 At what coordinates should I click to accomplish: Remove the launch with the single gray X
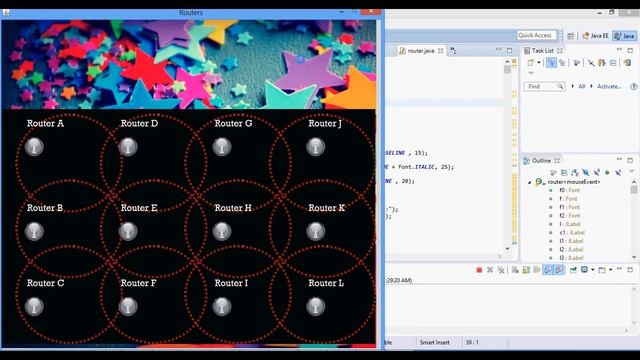point(490,270)
